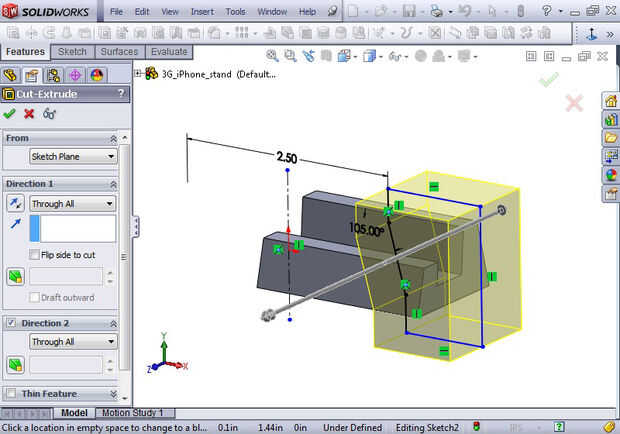Toggle Direction 2 draft on/off icon
Screen dimensions: 620x434
click(15, 365)
